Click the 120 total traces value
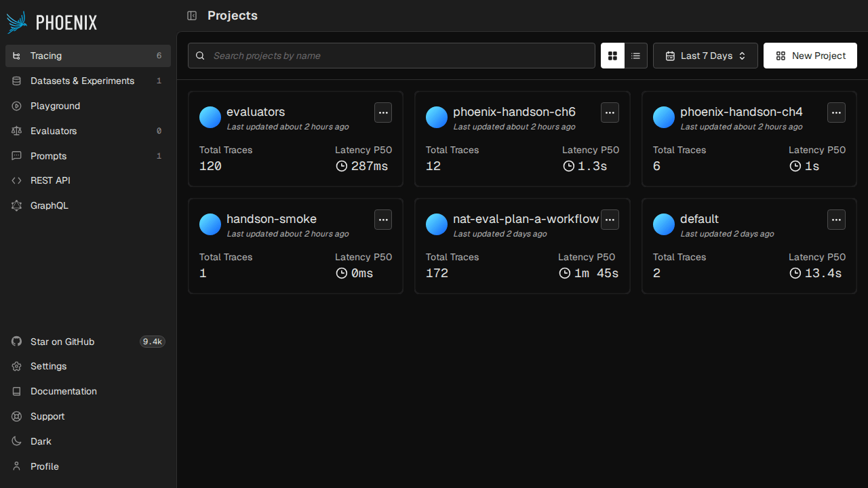This screenshot has height=488, width=868. coord(210,166)
